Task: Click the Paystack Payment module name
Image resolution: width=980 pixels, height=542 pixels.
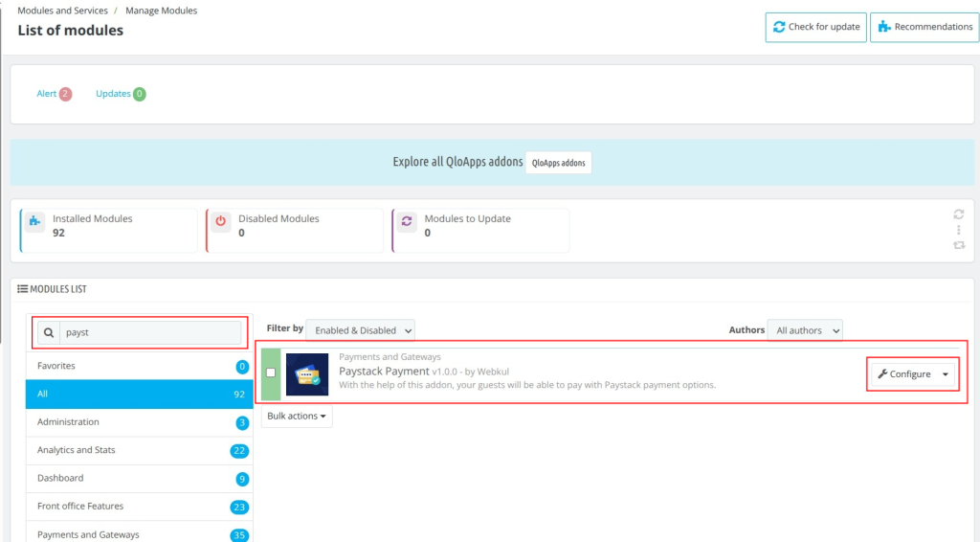Action: (384, 371)
